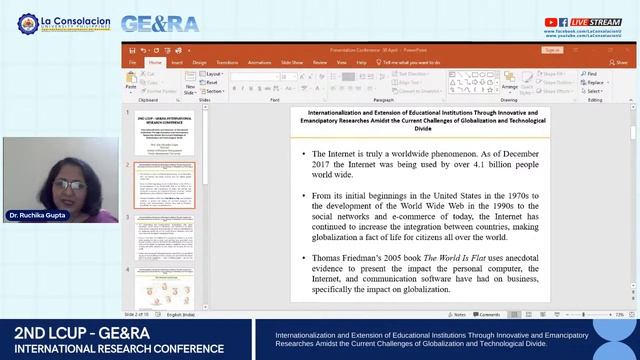This screenshot has height=360, width=640.
Task: Open the font name combo box
Action: pos(255,76)
